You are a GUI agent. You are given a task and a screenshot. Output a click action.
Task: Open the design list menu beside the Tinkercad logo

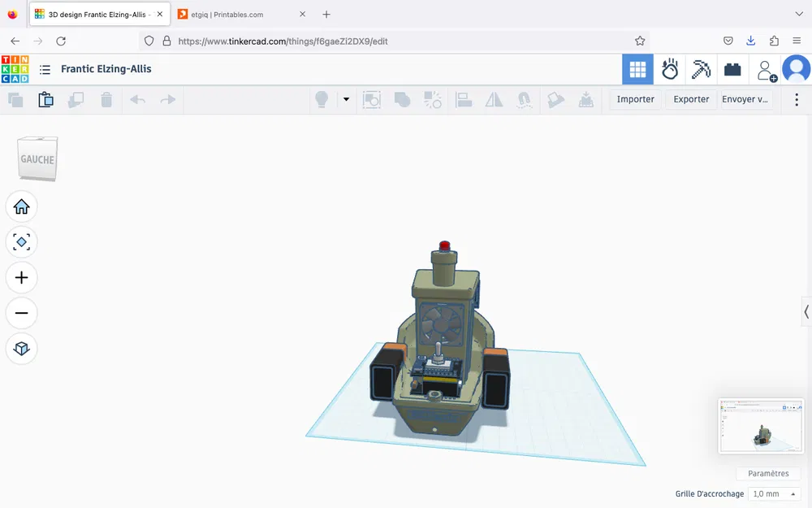point(45,69)
